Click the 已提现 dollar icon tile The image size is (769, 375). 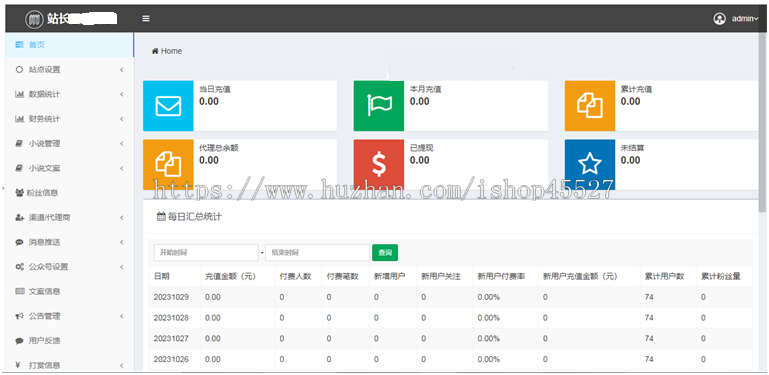pos(379,164)
